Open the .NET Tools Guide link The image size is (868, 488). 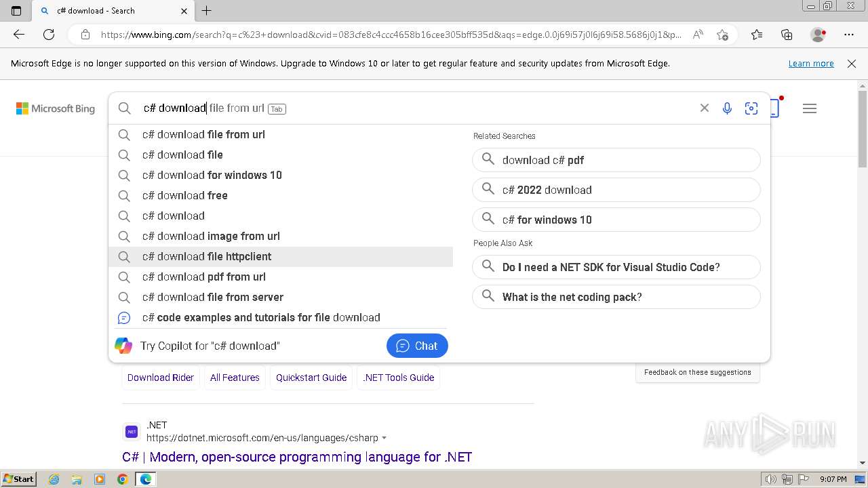(399, 378)
